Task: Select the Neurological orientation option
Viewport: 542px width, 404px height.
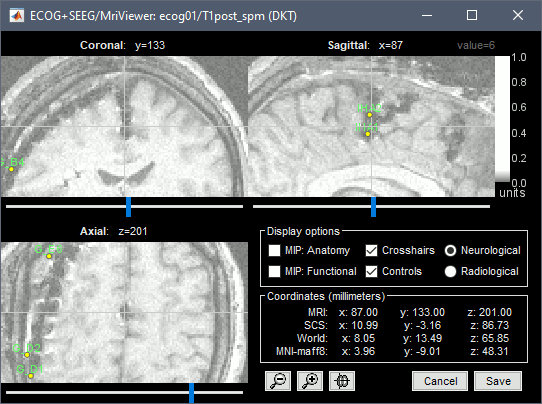Action: click(x=450, y=250)
